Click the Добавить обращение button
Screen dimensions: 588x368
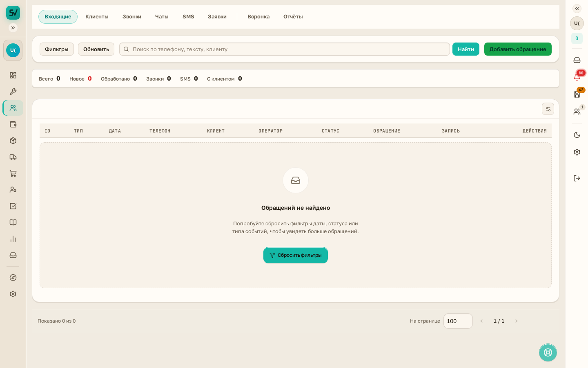tap(518, 49)
